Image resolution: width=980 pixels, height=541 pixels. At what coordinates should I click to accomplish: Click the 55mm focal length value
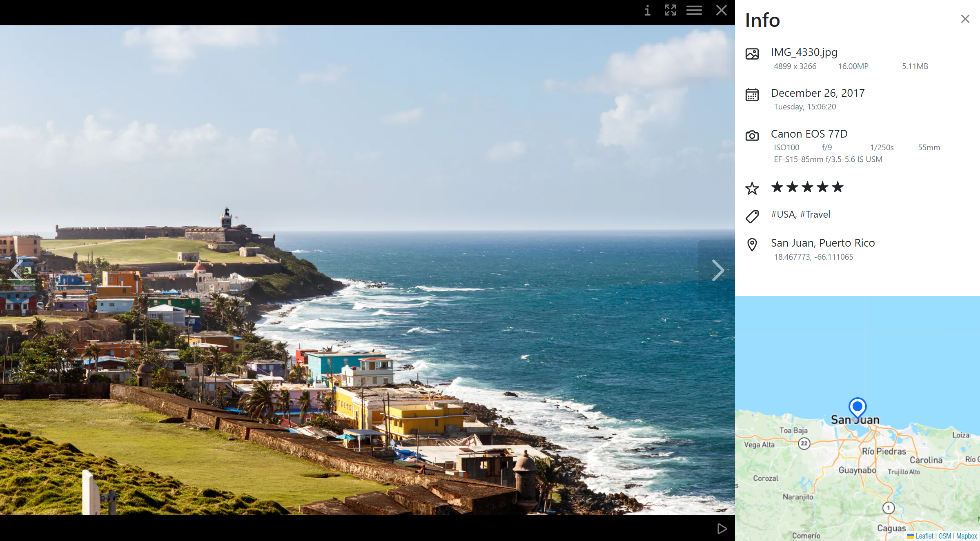click(x=929, y=147)
